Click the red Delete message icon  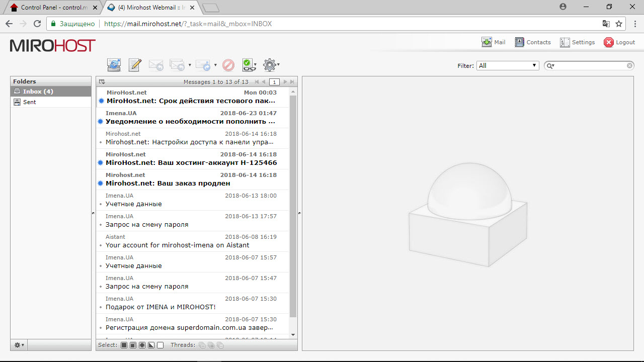(x=228, y=64)
